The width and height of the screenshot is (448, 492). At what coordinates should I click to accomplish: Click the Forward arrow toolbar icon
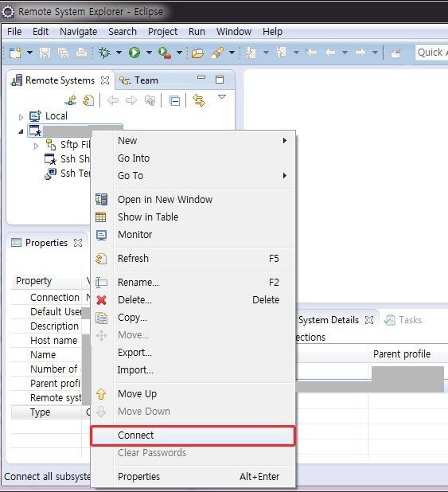coord(360,53)
